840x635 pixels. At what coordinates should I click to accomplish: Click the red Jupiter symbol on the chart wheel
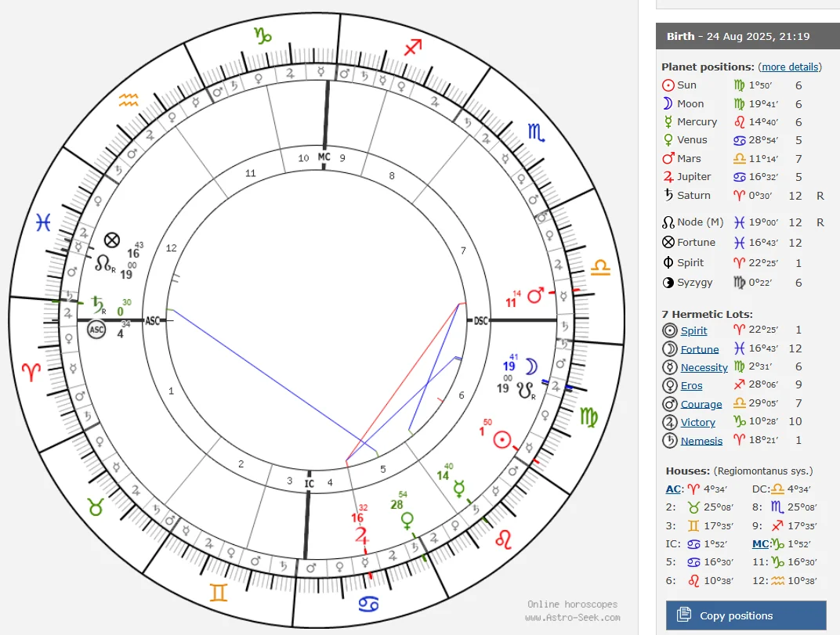361,535
